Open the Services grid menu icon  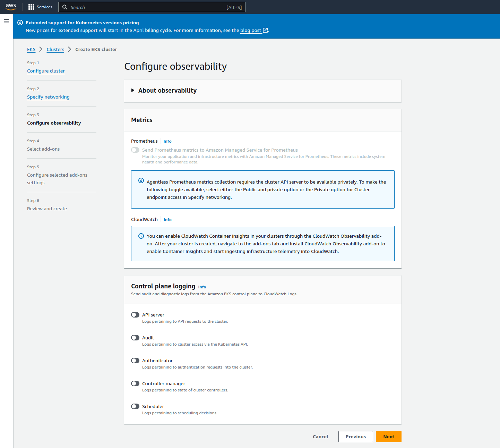pyautogui.click(x=31, y=7)
